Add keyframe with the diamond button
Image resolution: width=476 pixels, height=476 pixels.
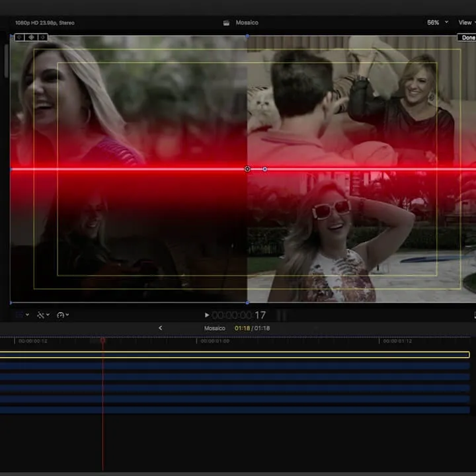click(x=31, y=37)
